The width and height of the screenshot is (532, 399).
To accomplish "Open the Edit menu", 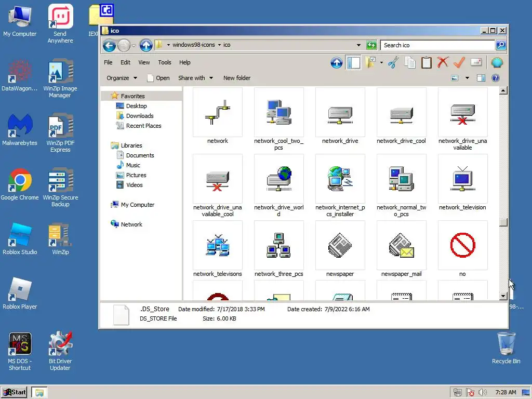I will 125,62.
